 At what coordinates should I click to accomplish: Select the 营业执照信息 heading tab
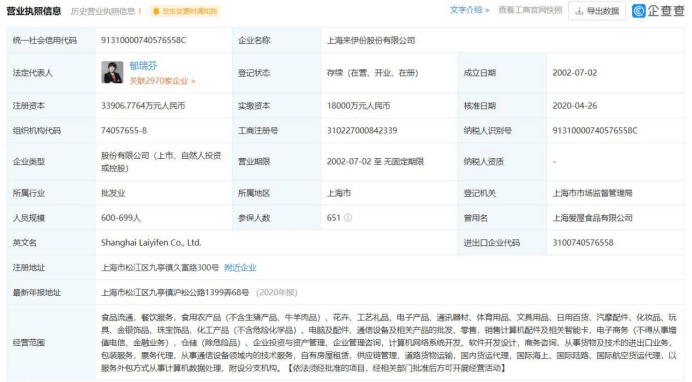(x=34, y=11)
